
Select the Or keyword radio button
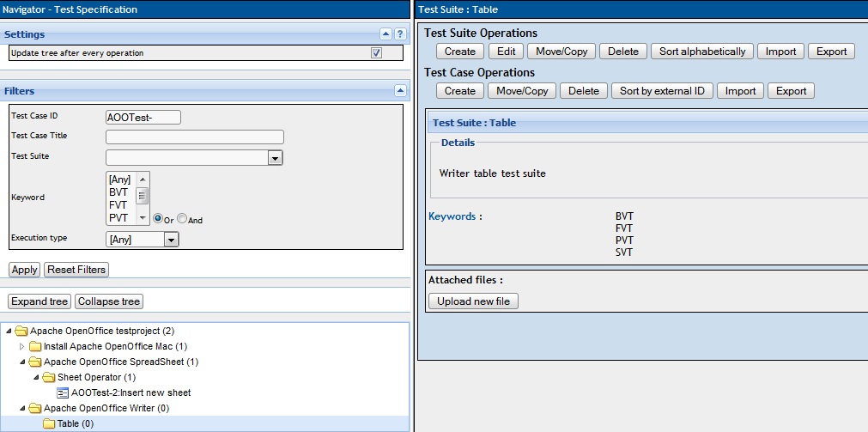158,219
